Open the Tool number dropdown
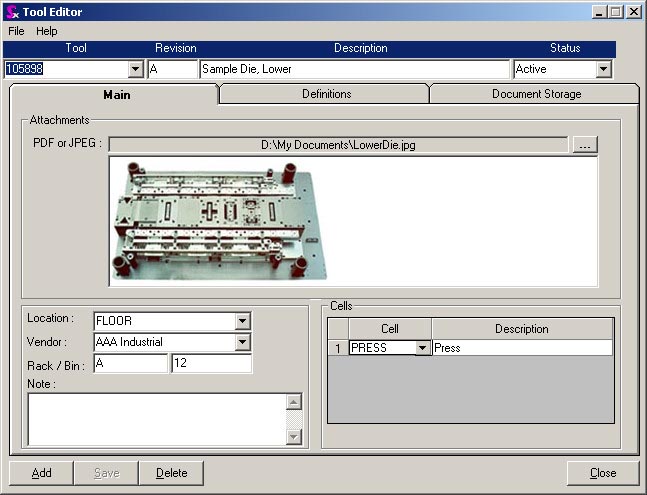The height and width of the screenshot is (495, 647). pos(136,70)
